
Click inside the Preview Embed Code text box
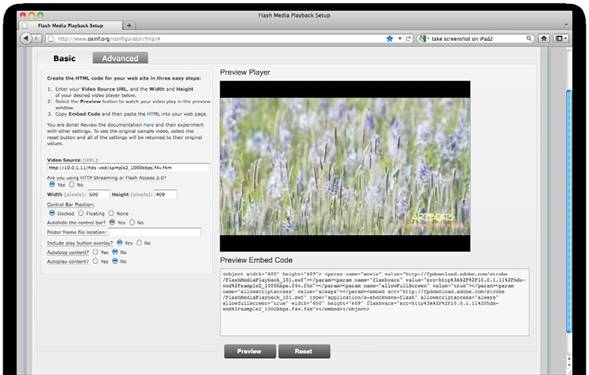click(x=375, y=302)
